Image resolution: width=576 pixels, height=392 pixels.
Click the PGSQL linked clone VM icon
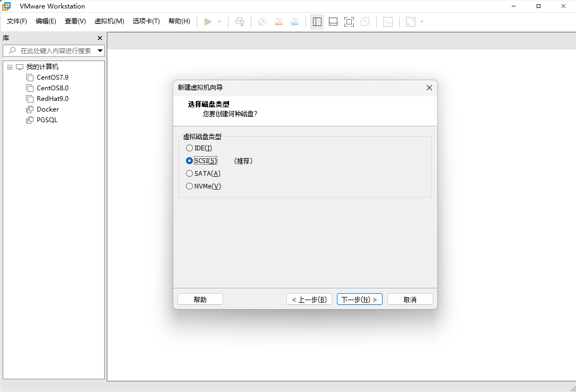[30, 120]
